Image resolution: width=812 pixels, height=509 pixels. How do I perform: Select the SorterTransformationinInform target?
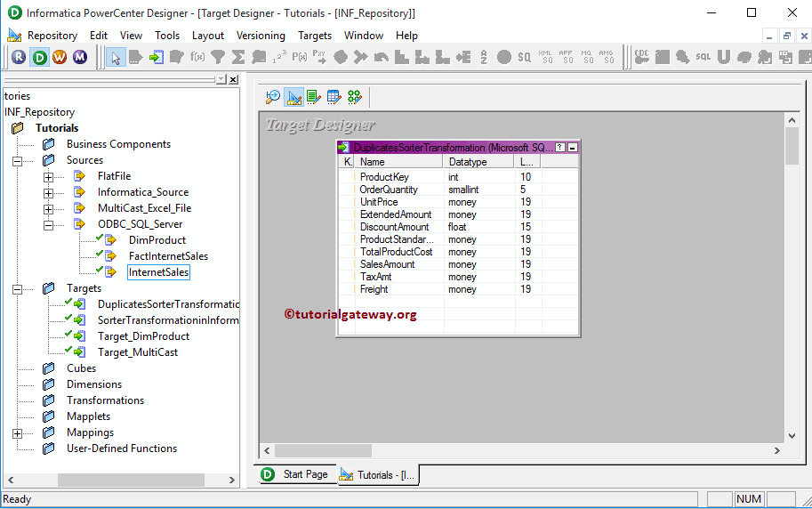168,320
